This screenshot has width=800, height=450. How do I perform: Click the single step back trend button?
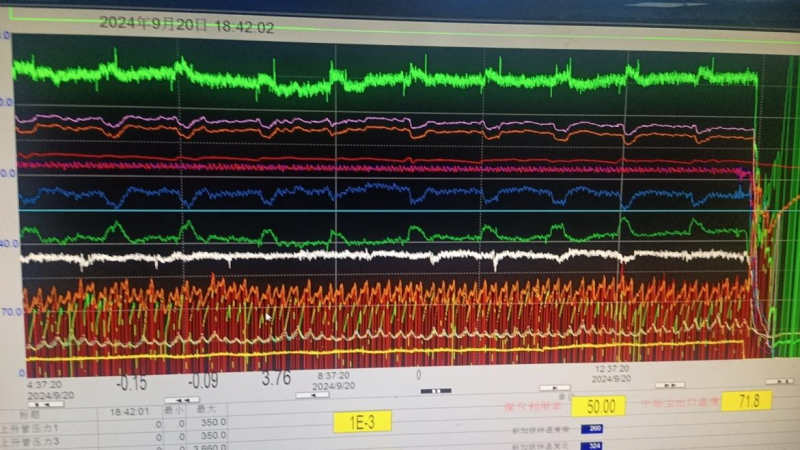(313, 394)
